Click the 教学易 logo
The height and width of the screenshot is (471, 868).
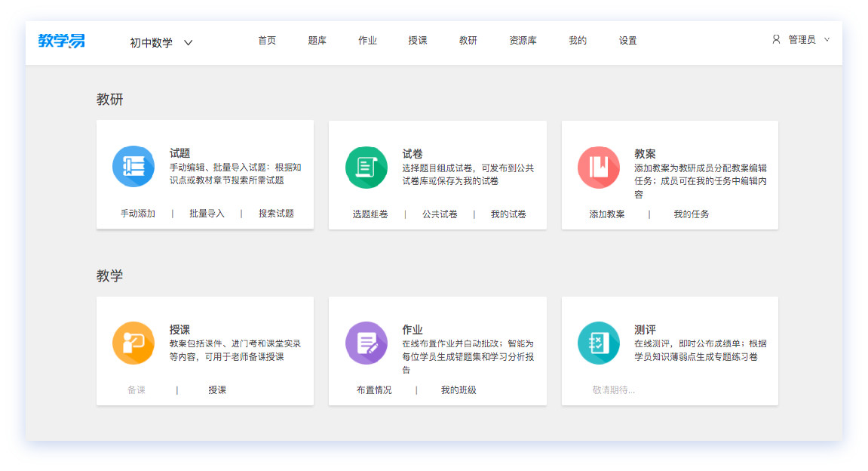[x=61, y=42]
